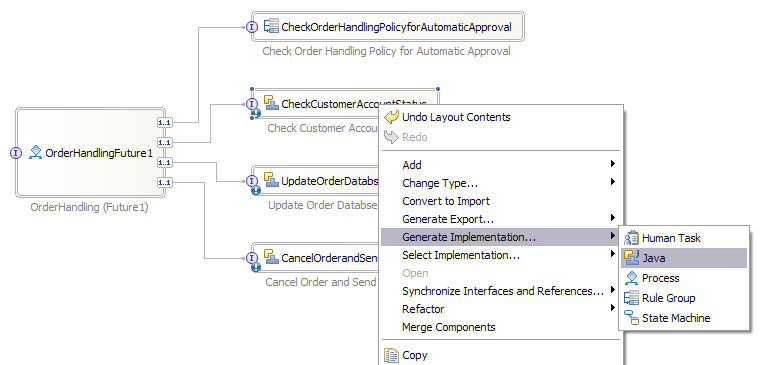Expand the Generate Implementation submenu arrow
Viewport: 761px width, 365px height.
[613, 236]
